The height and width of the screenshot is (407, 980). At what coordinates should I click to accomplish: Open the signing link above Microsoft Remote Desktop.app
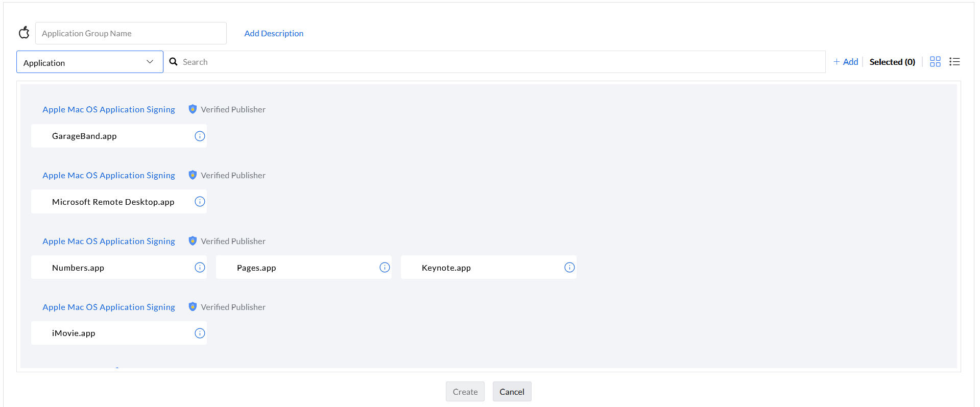coord(109,175)
